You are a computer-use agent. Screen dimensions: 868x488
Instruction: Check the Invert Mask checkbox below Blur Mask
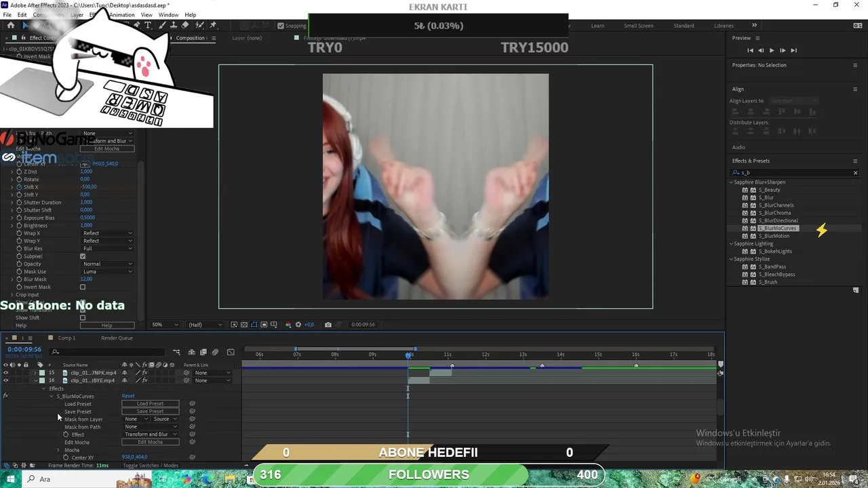83,287
